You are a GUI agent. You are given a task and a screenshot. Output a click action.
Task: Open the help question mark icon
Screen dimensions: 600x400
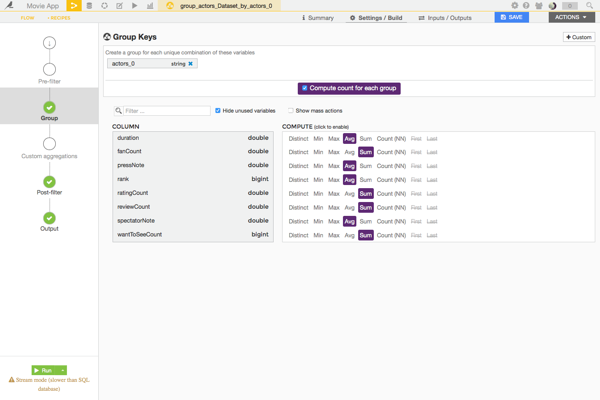526,5
